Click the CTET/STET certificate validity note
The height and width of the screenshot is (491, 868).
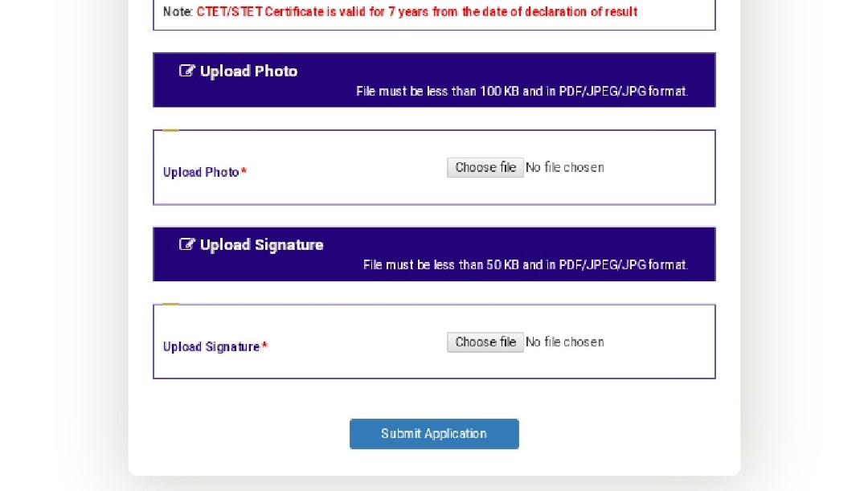[x=399, y=12]
